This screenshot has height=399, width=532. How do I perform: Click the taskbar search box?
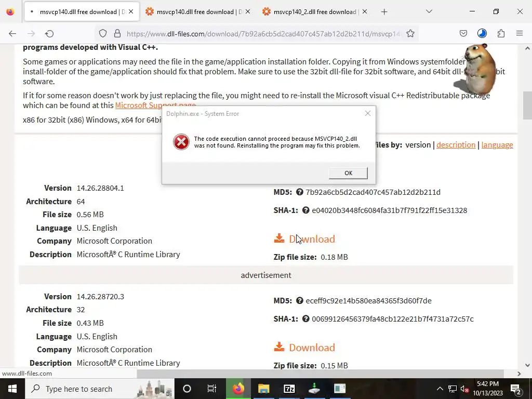click(100, 389)
